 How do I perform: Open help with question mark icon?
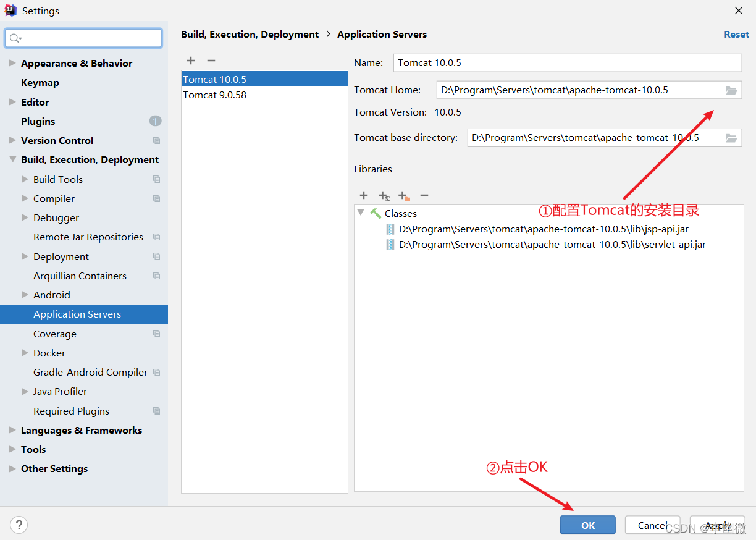click(19, 525)
